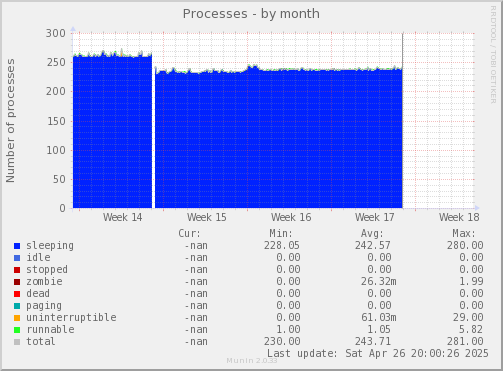Click the 'uninterruptible' legend label
The image size is (503, 371).
[71, 317]
